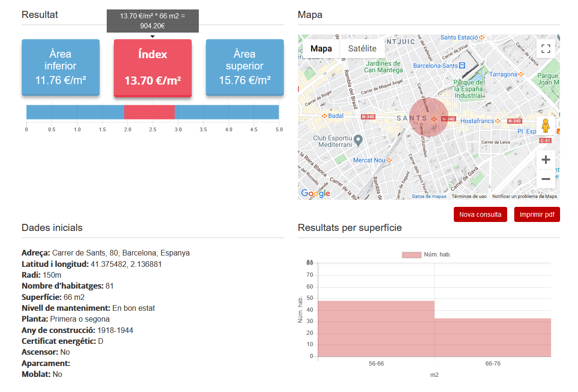Click the 56-66 m2 histogram bar
The image size is (578, 392).
click(376, 329)
